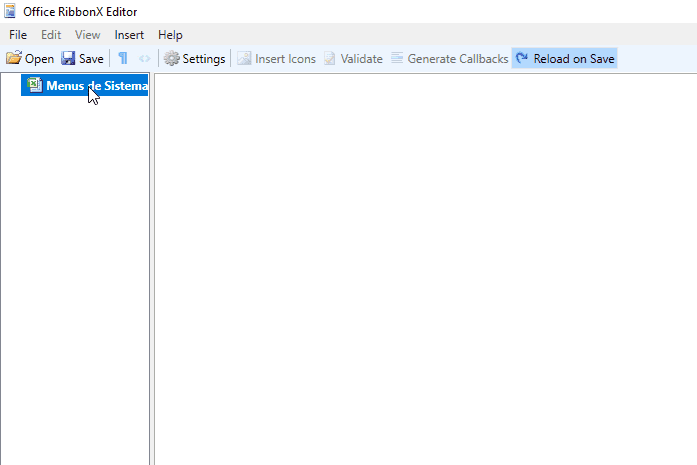
Task: Click the Save floppy disk icon
Action: pyautogui.click(x=68, y=59)
